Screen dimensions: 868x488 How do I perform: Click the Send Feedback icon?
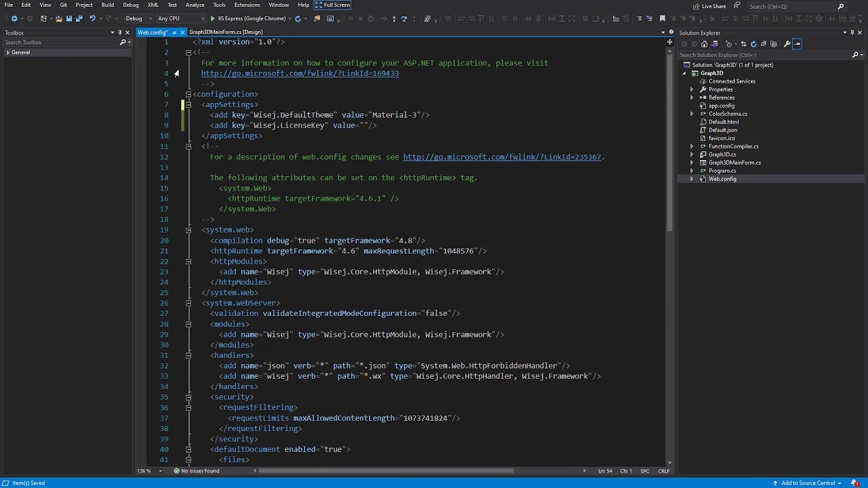point(737,5)
